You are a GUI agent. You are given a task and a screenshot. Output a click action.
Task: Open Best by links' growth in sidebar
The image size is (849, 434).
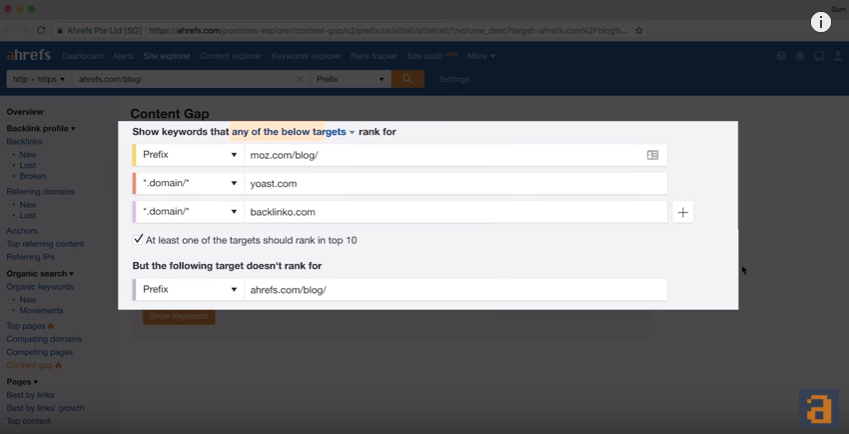[x=45, y=407]
